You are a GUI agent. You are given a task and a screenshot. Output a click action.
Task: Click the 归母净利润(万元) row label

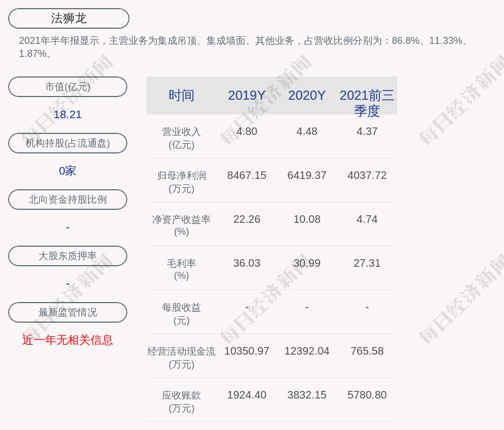point(182,182)
